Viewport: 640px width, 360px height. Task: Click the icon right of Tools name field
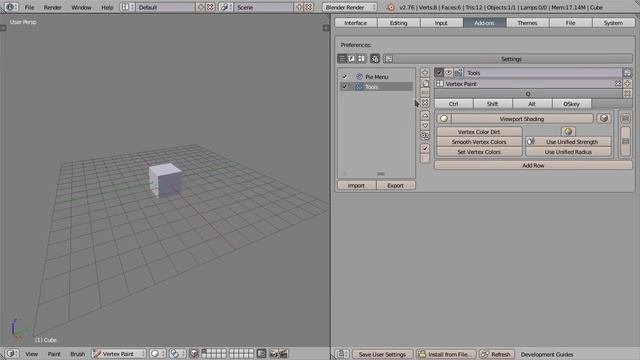[x=627, y=73]
